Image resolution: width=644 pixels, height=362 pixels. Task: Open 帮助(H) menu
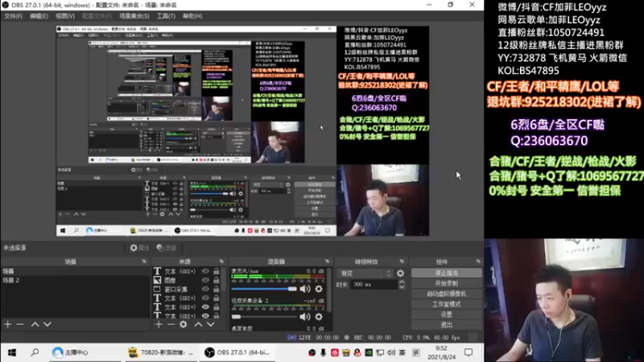tap(192, 16)
